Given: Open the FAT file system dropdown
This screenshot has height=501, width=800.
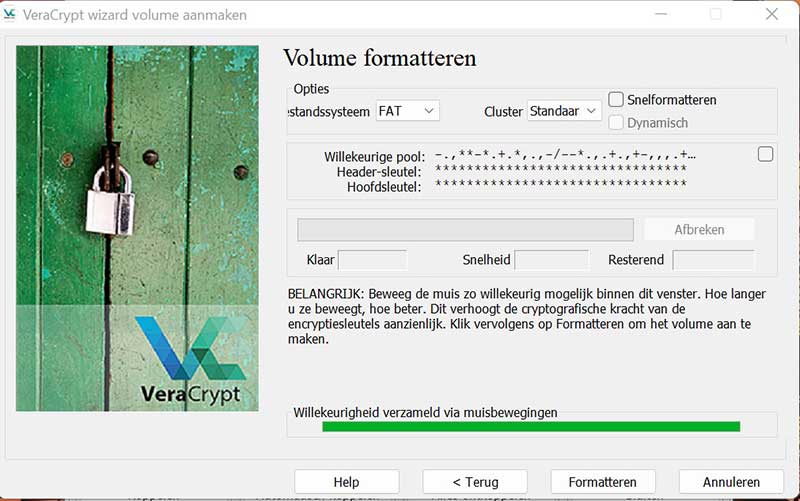Looking at the screenshot, I should [x=408, y=111].
